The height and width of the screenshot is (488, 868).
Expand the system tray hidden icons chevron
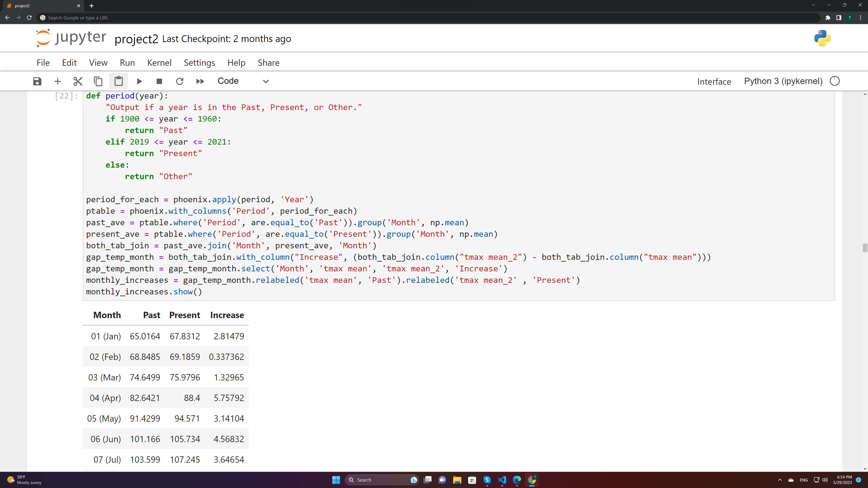[x=780, y=480]
